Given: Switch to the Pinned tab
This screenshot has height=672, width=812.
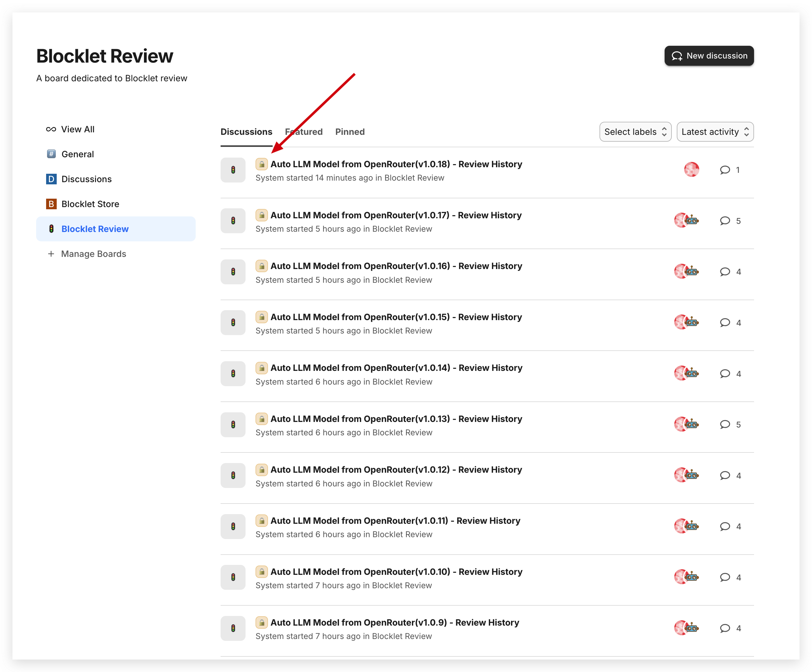Looking at the screenshot, I should (350, 132).
